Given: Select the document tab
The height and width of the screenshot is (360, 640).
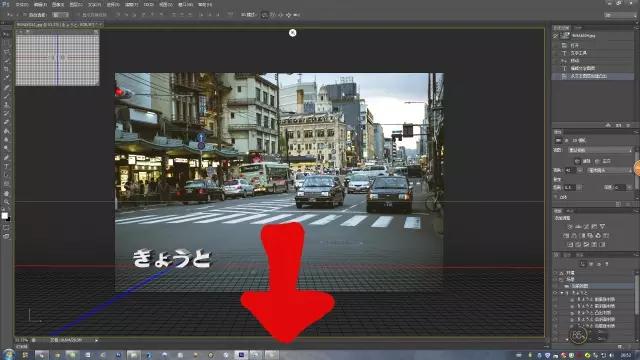Looking at the screenshot, I should 59,24.
